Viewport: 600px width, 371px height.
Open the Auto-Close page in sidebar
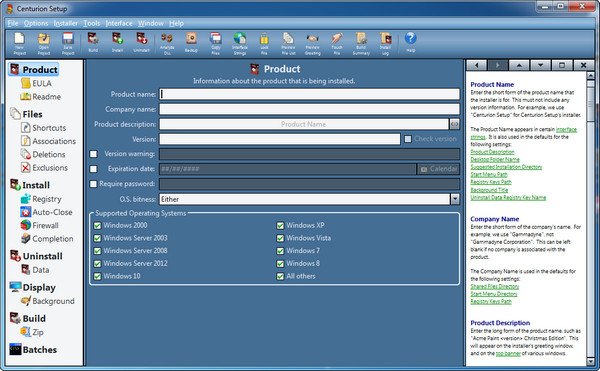(46, 212)
